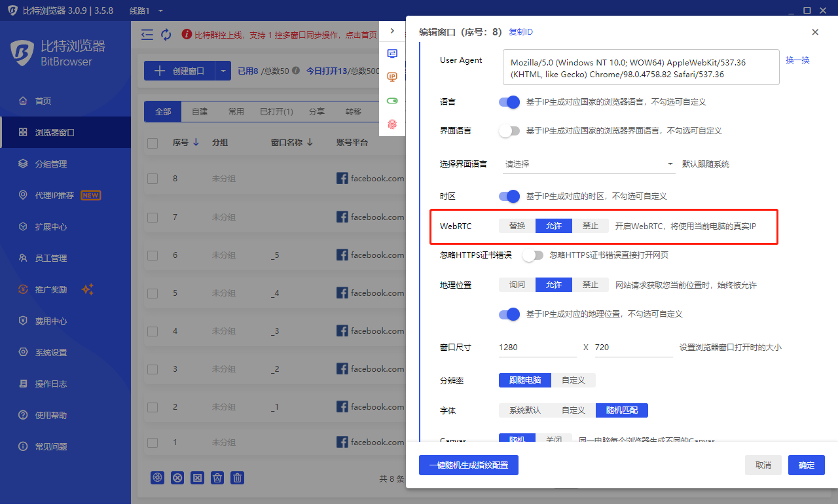The height and width of the screenshot is (504, 838).
Task: Click the 使用帮助 question icon
Action: point(23,415)
